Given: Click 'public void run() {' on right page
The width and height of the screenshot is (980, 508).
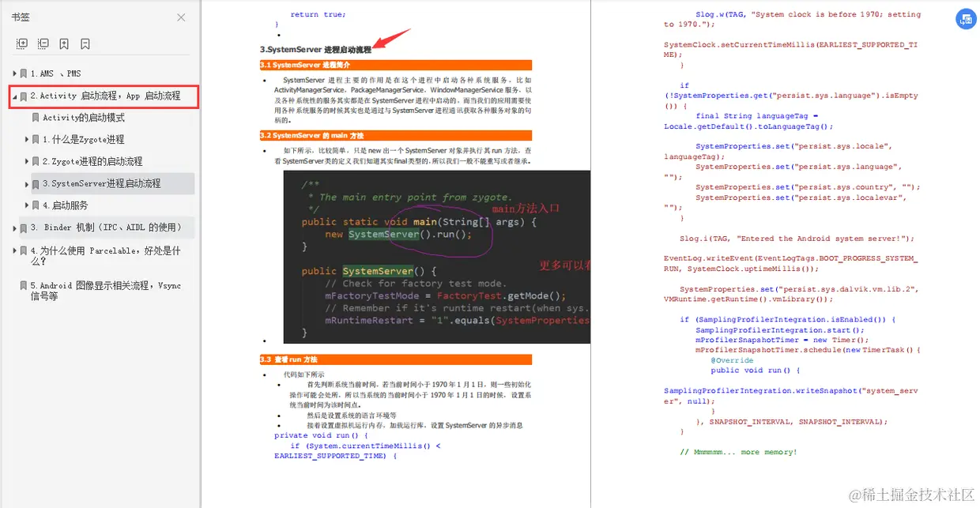Looking at the screenshot, I should coord(755,371).
